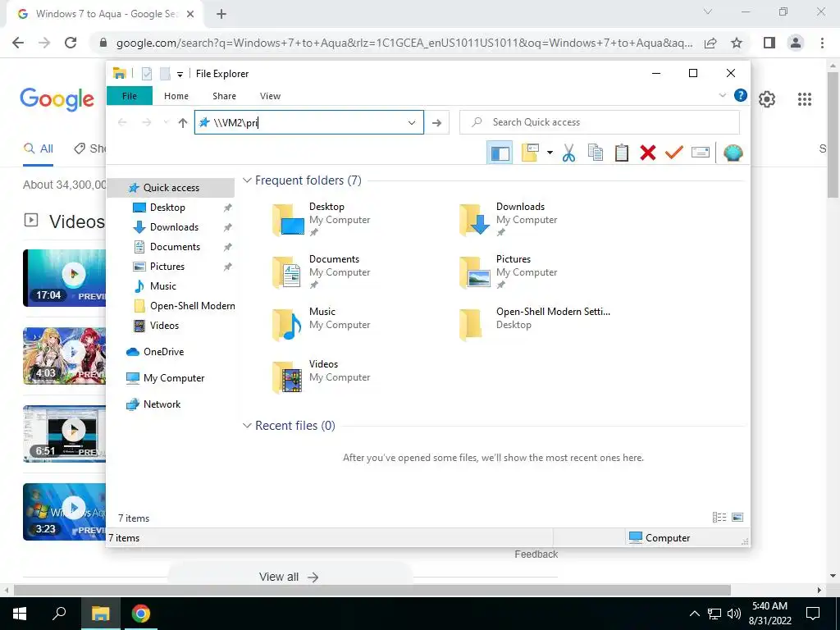Select the Downloads folder icon in Frequent folders

pyautogui.click(x=475, y=220)
